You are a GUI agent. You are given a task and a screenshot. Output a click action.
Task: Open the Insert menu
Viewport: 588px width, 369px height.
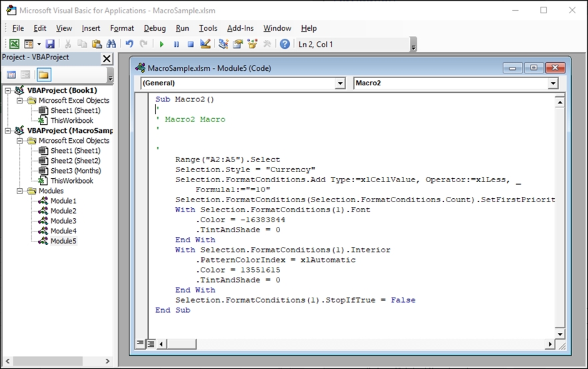pos(91,28)
